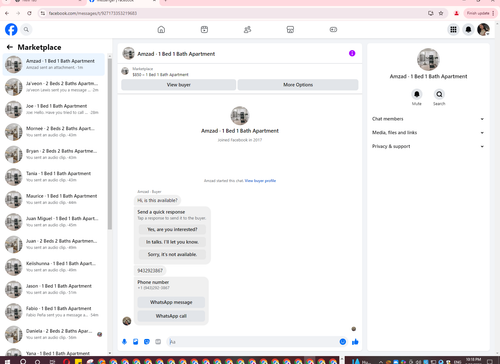Click the browser address bar
The width and height of the screenshot is (500, 364).
point(233,13)
